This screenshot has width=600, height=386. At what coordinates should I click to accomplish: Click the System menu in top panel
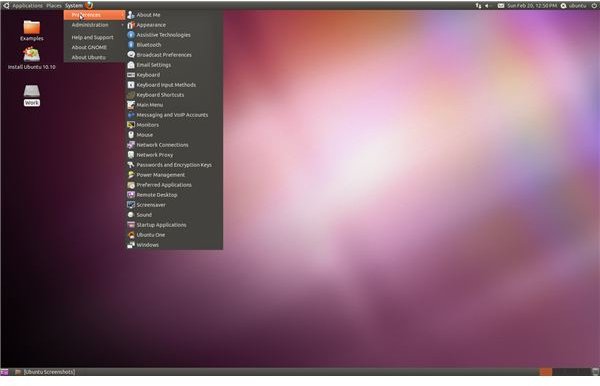coord(73,5)
